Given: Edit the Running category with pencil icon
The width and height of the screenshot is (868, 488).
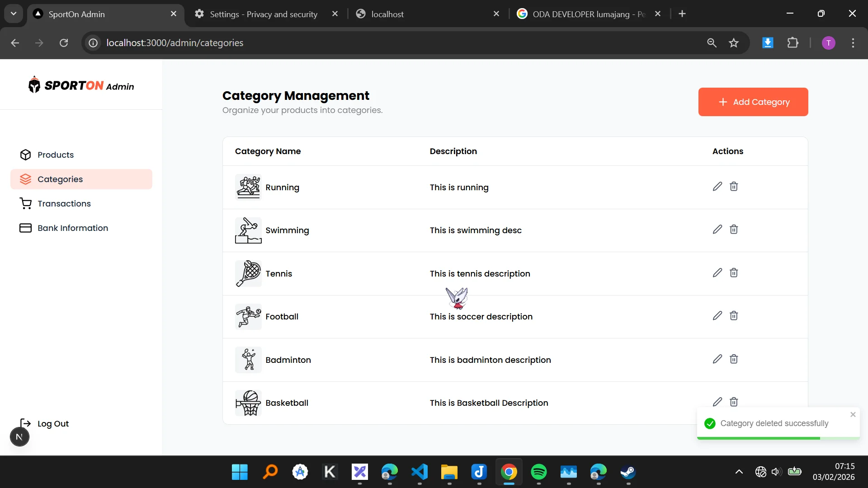Looking at the screenshot, I should tap(717, 187).
